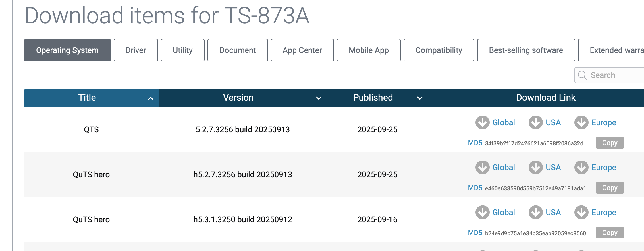Screen dimensions: 644x251
Task: Click Global download icon for QuTS hero h5.3.1.3250
Action: pos(482,212)
